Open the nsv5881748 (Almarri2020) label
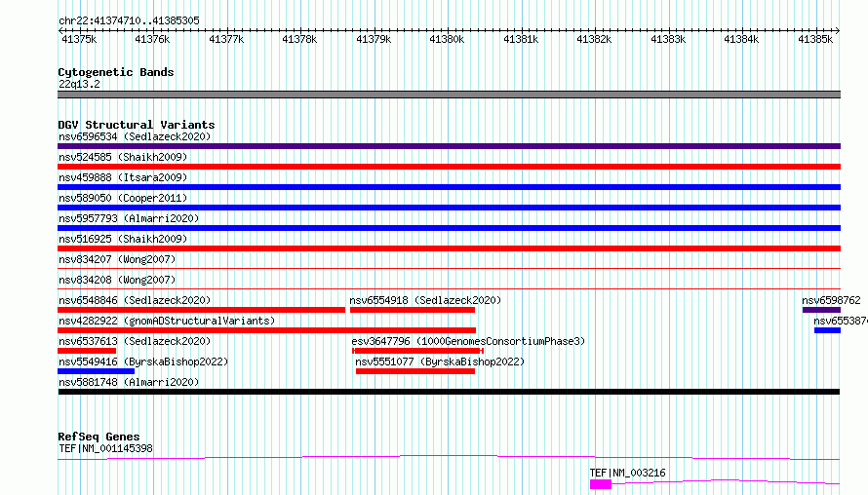868x495 pixels. [x=129, y=382]
